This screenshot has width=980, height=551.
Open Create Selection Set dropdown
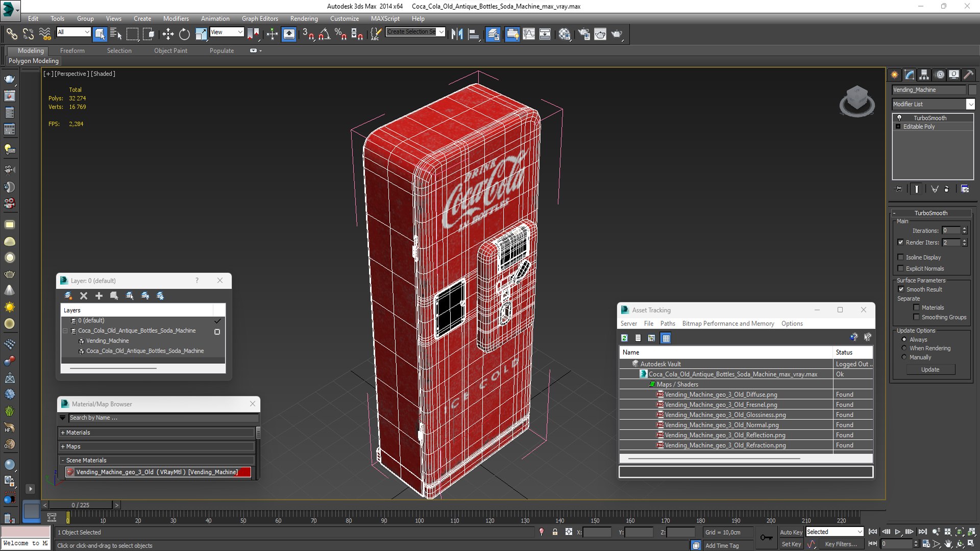pyautogui.click(x=415, y=32)
